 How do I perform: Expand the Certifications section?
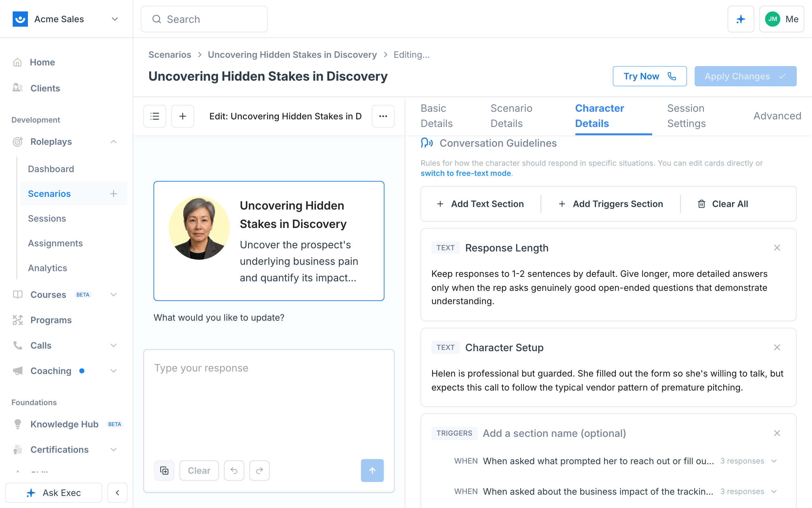point(114,450)
